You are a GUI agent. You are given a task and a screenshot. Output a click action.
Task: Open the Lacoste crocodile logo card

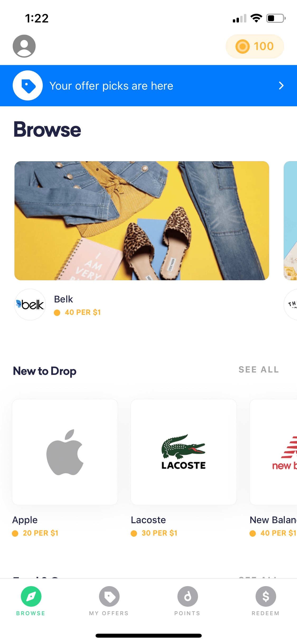click(x=184, y=452)
